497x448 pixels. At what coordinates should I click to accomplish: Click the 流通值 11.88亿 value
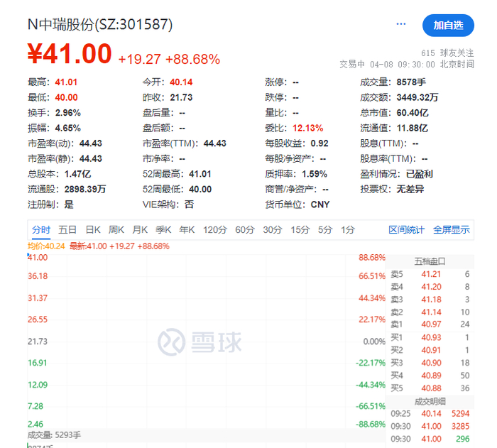(x=412, y=129)
